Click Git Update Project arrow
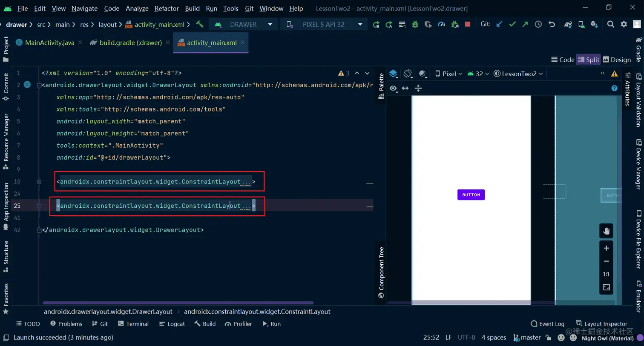The image size is (644, 346). pos(499,24)
